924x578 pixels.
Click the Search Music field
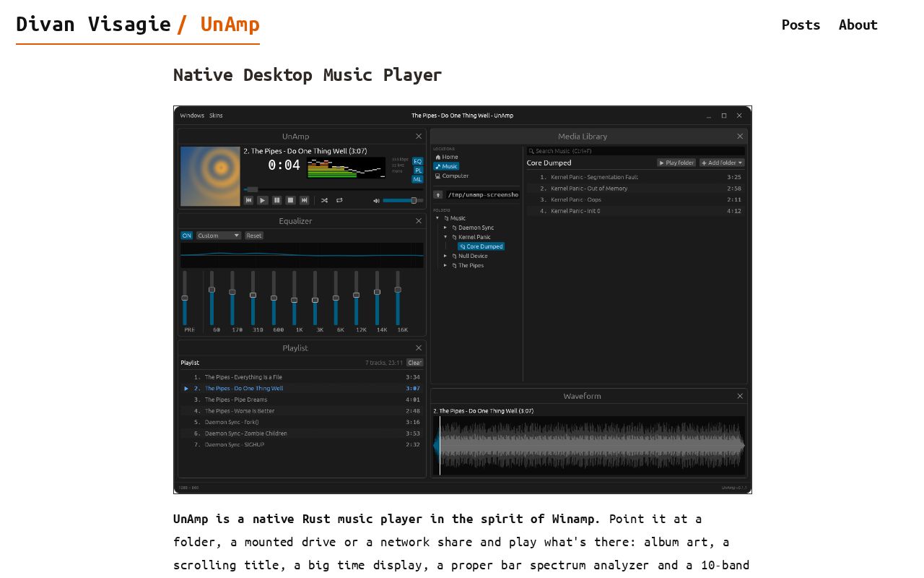coord(635,151)
